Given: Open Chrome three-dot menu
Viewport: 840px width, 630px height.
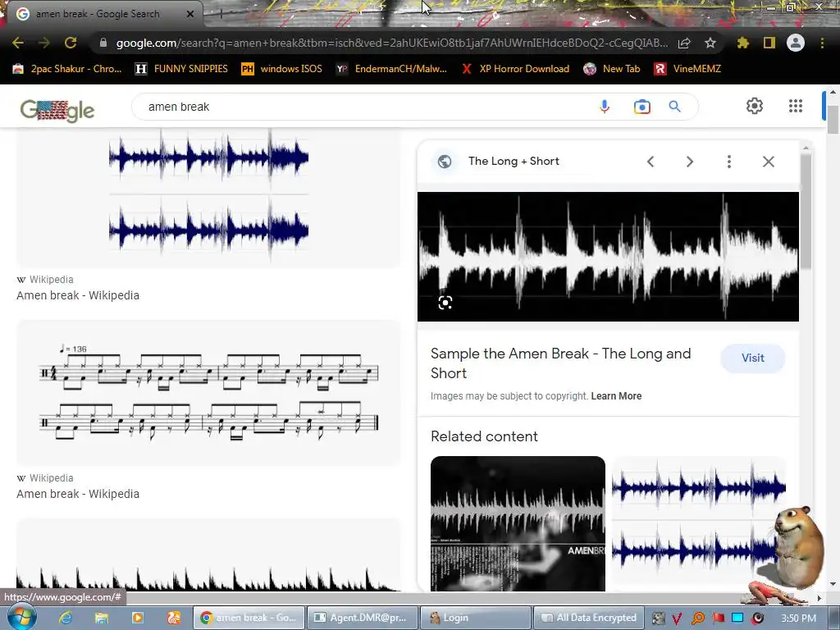Looking at the screenshot, I should (822, 43).
